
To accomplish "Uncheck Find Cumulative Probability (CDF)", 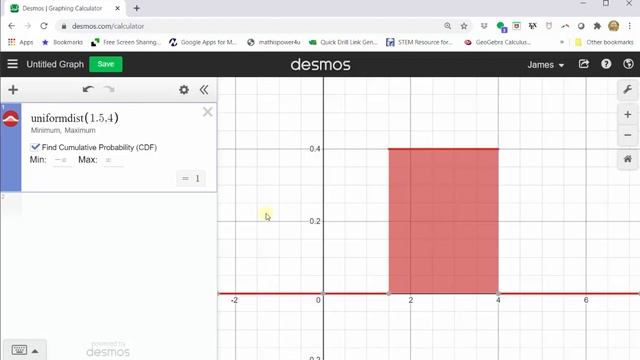I will pyautogui.click(x=35, y=147).
